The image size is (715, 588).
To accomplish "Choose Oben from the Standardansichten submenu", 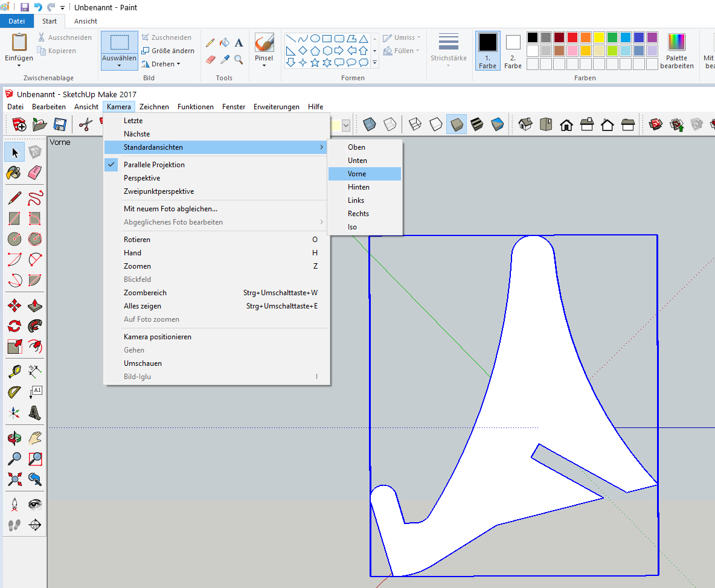I will pyautogui.click(x=356, y=147).
